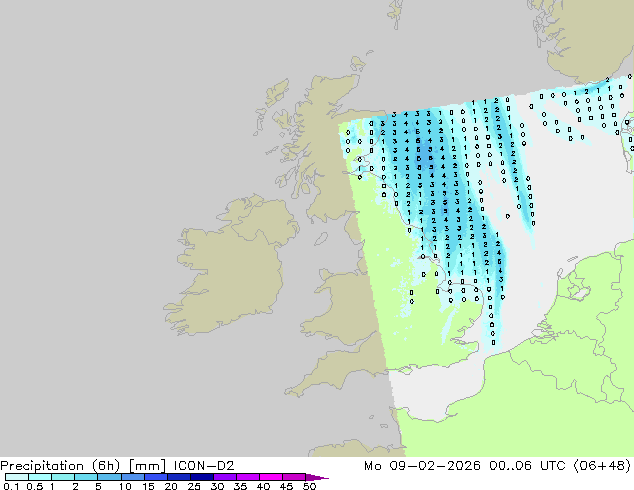The width and height of the screenshot is (634, 490).
Task: Click the '40' legend scale label
Action: [263, 486]
